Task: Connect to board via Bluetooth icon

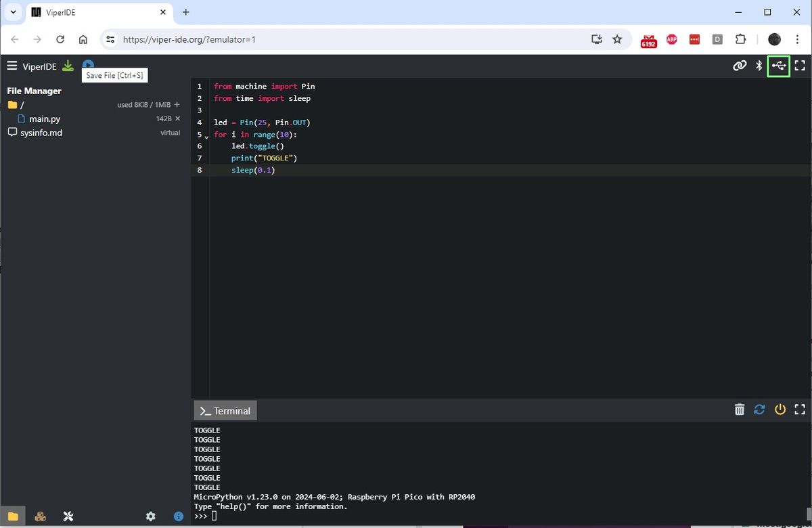Action: point(759,66)
